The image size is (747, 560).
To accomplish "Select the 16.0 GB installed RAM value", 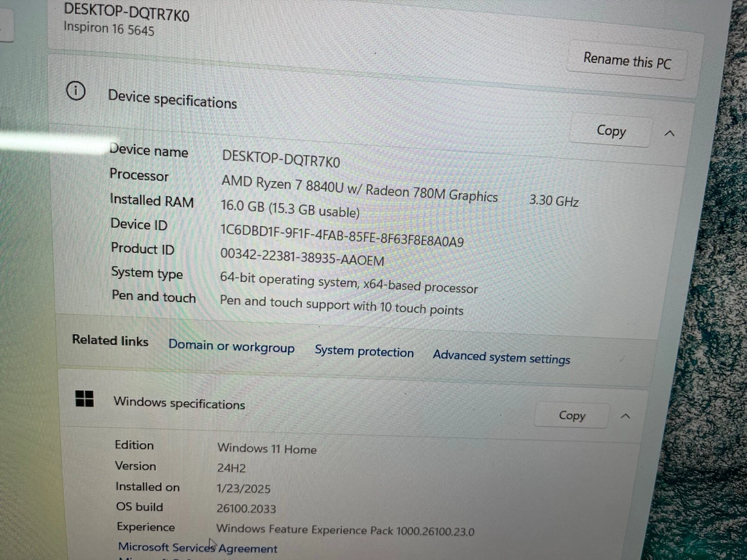I will click(x=290, y=209).
